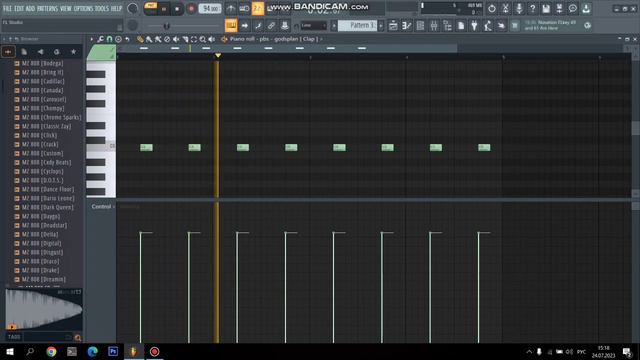Image resolution: width=640 pixels, height=360 pixels.
Task: Open the piano roll options menu arrow
Action: (91, 39)
